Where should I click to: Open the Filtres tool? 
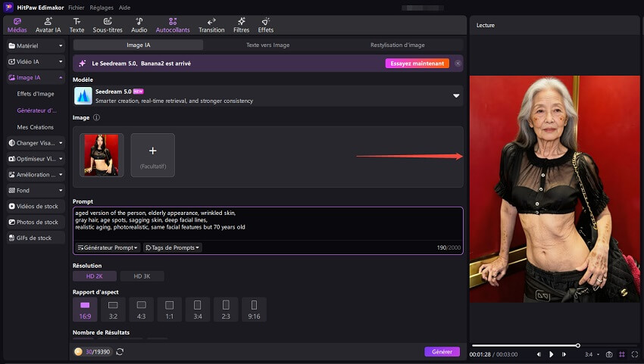(x=242, y=26)
